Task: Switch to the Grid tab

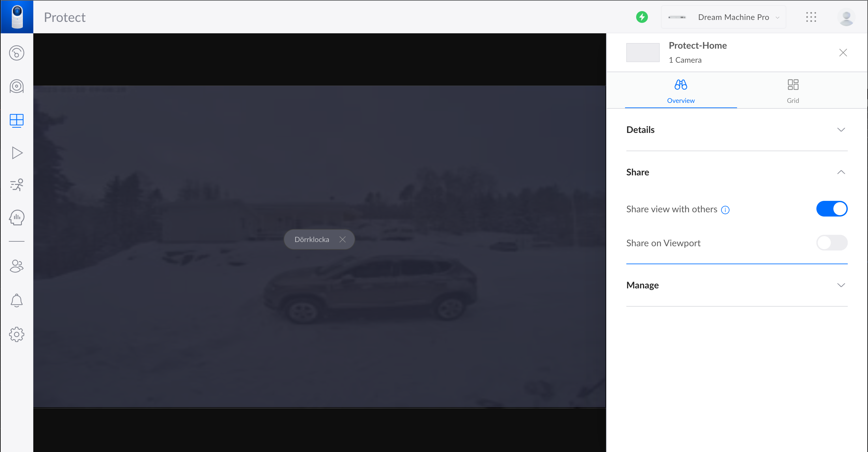Action: 793,90
